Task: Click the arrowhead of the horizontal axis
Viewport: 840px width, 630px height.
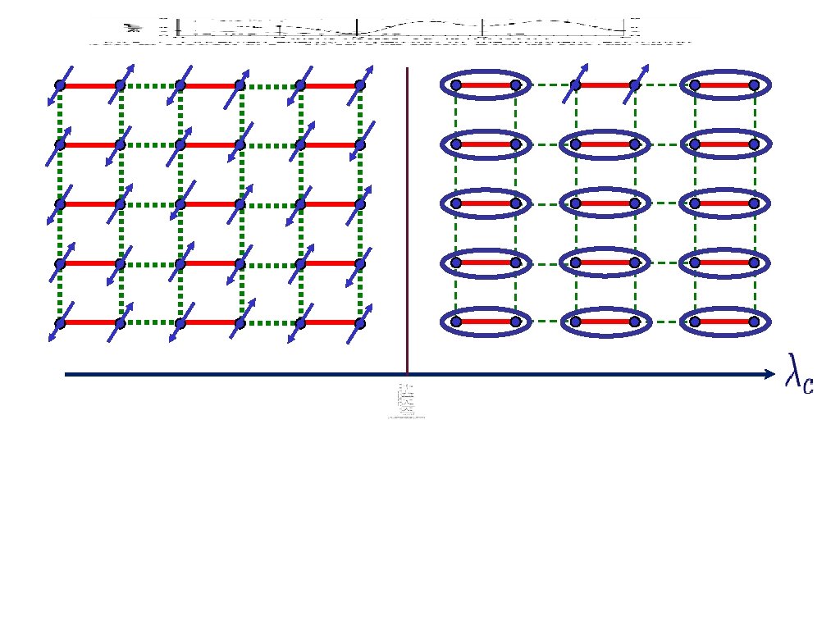Action: (769, 374)
